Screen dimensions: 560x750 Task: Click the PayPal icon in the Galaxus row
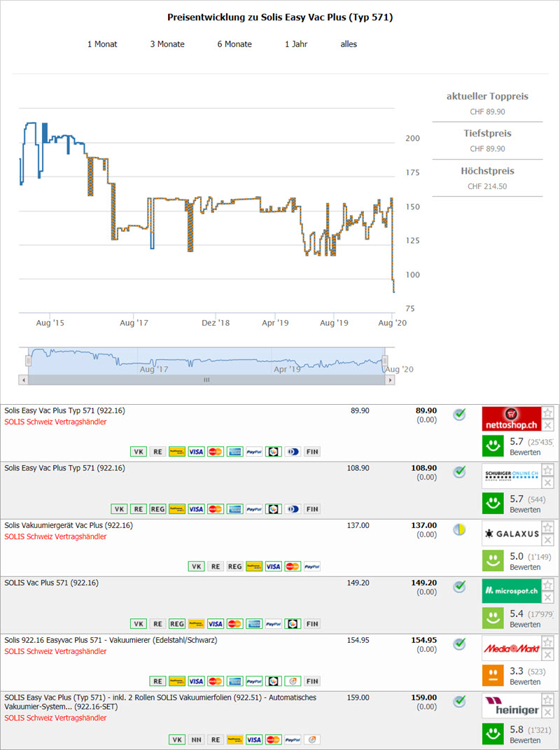[312, 566]
